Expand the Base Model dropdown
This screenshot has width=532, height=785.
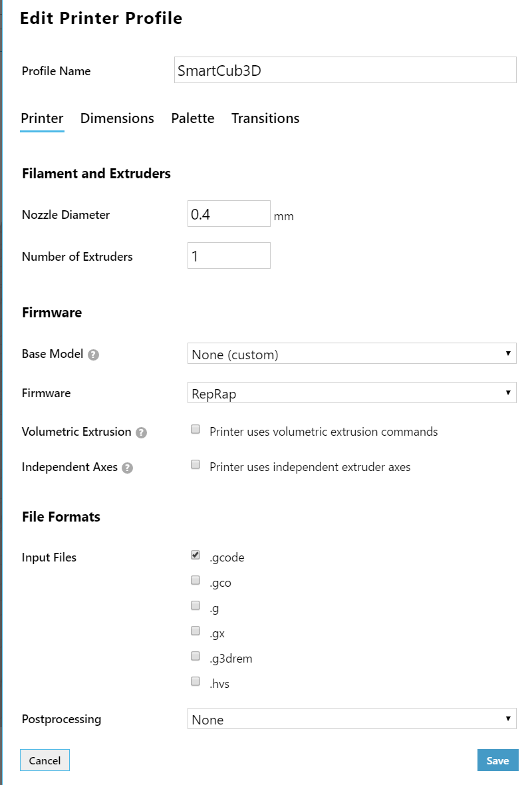pos(352,353)
